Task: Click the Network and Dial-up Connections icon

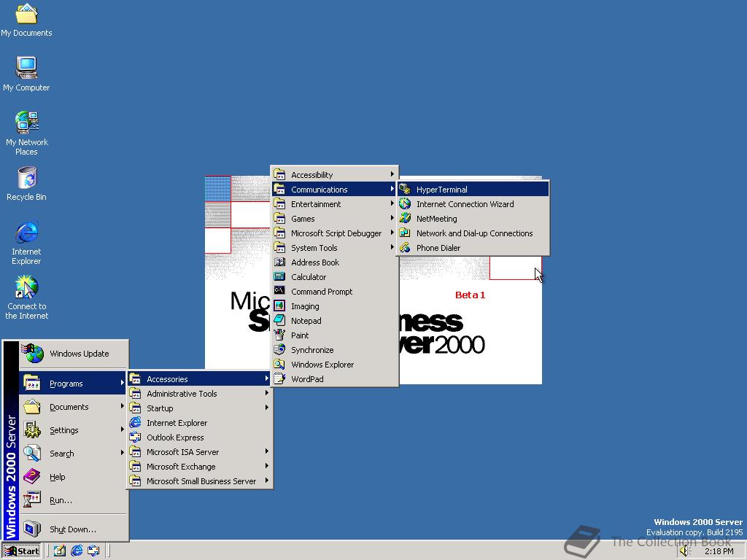Action: pyautogui.click(x=405, y=233)
